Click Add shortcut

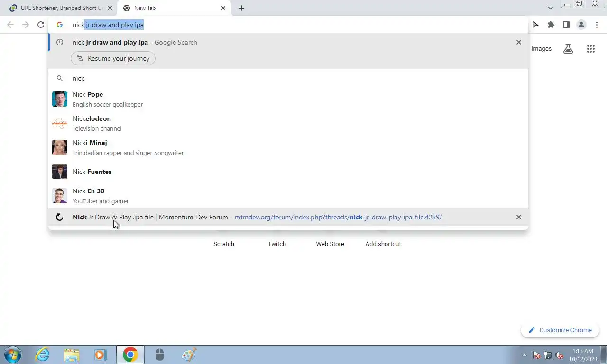pos(383,244)
